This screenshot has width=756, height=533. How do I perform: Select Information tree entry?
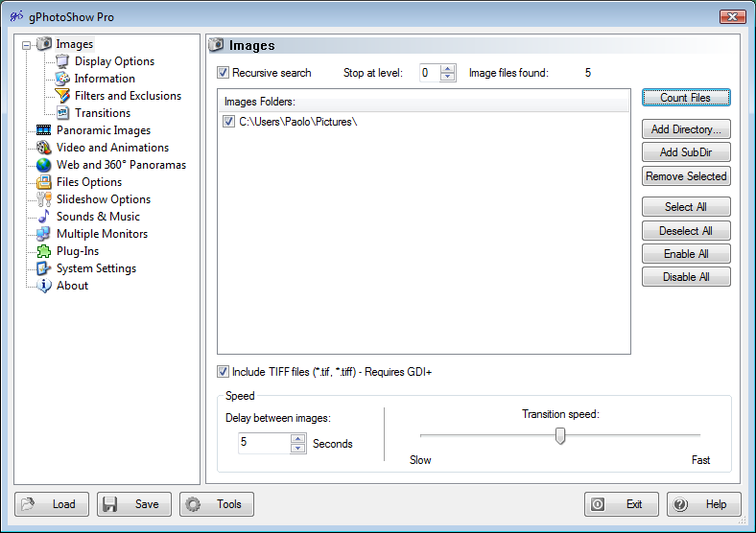[105, 79]
